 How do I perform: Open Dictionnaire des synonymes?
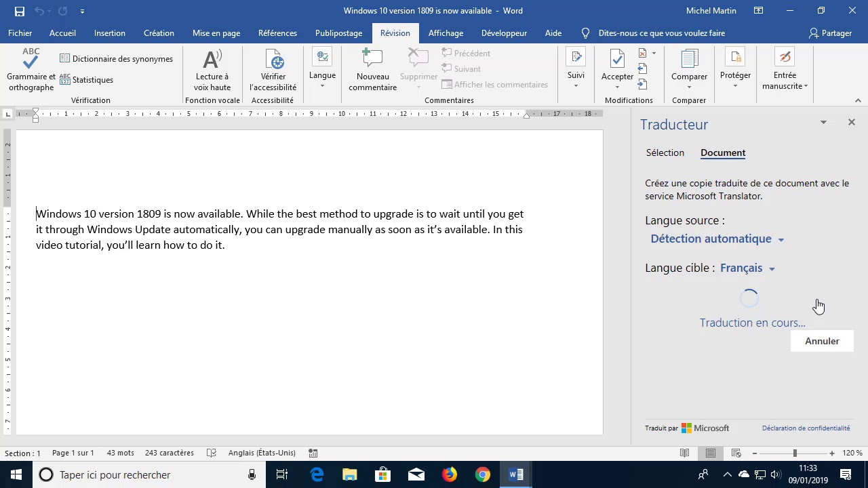[117, 59]
